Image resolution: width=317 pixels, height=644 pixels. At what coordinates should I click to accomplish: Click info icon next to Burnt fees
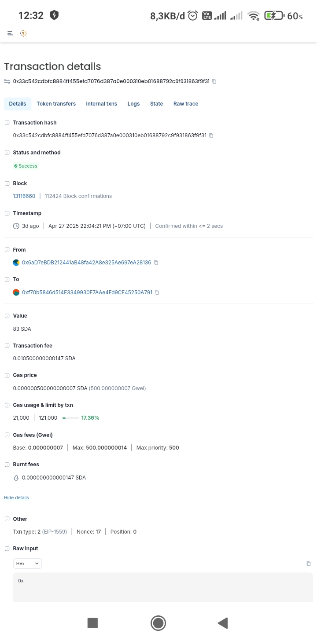[7, 465]
